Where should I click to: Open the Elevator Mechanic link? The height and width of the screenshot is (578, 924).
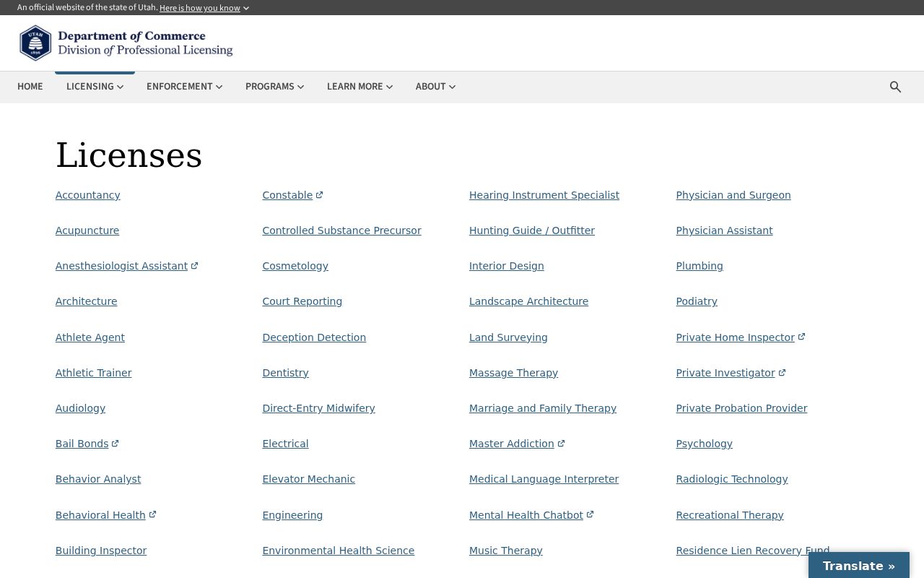(308, 479)
